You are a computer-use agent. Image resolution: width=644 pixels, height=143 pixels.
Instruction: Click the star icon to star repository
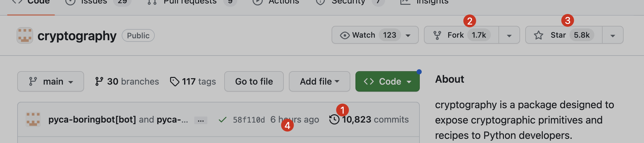[539, 35]
